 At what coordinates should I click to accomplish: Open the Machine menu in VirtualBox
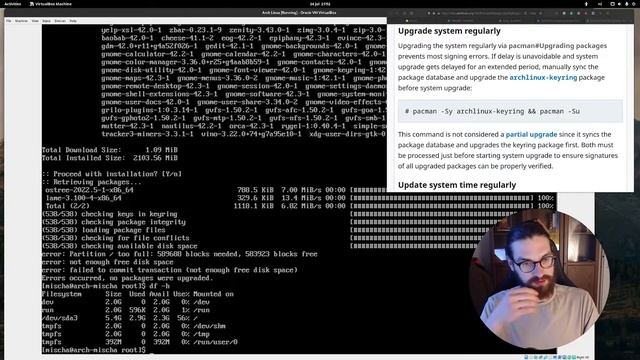[x=21, y=21]
